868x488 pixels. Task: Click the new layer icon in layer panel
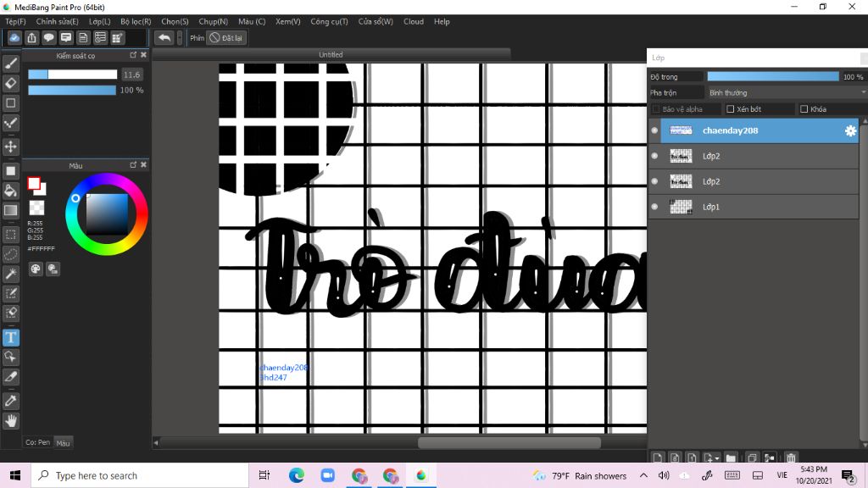(657, 457)
